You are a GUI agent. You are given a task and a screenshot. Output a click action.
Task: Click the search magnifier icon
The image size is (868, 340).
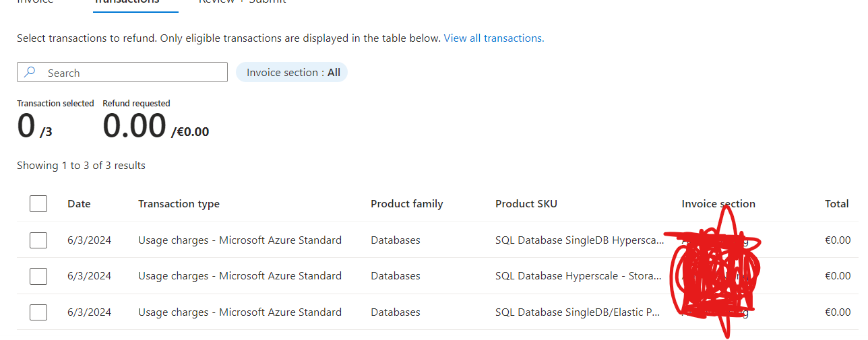[x=30, y=73]
